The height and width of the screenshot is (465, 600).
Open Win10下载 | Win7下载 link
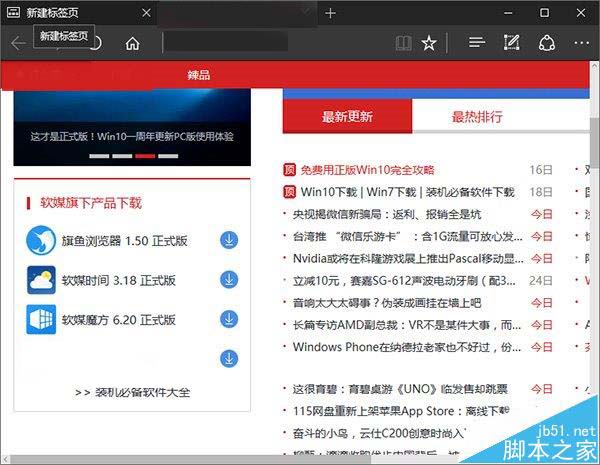pos(408,192)
